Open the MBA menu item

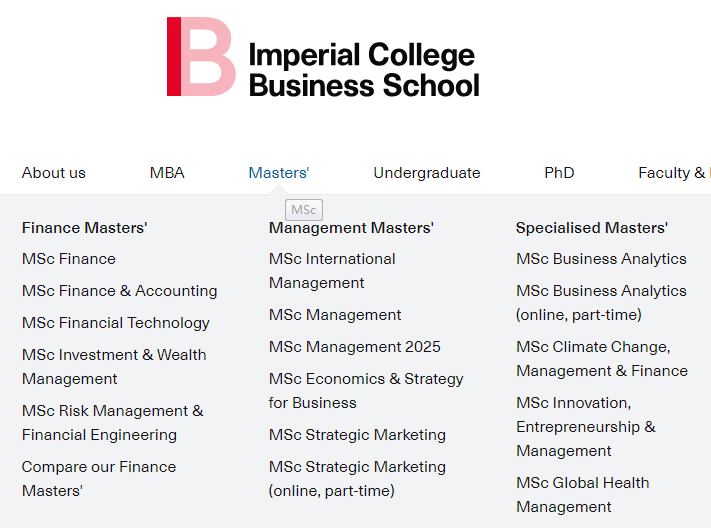167,173
